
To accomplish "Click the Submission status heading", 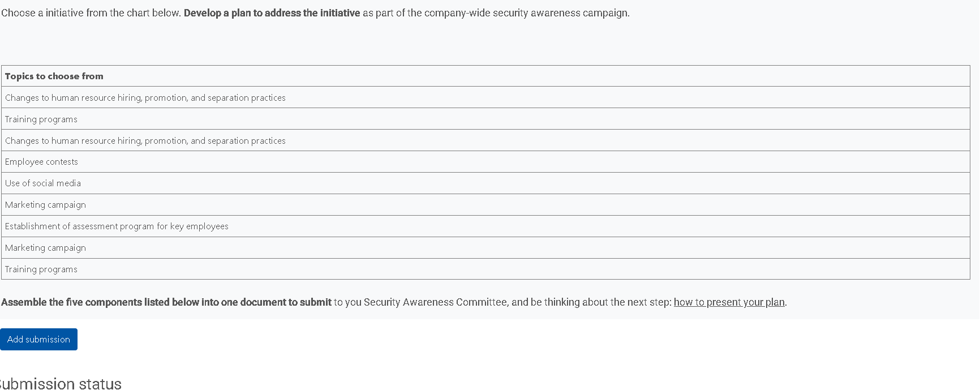I will 60,383.
